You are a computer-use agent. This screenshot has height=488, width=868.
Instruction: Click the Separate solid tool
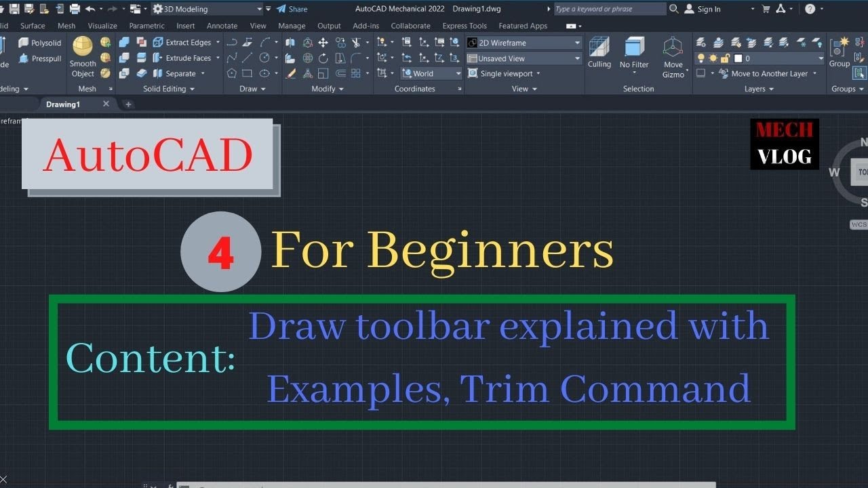pos(175,73)
